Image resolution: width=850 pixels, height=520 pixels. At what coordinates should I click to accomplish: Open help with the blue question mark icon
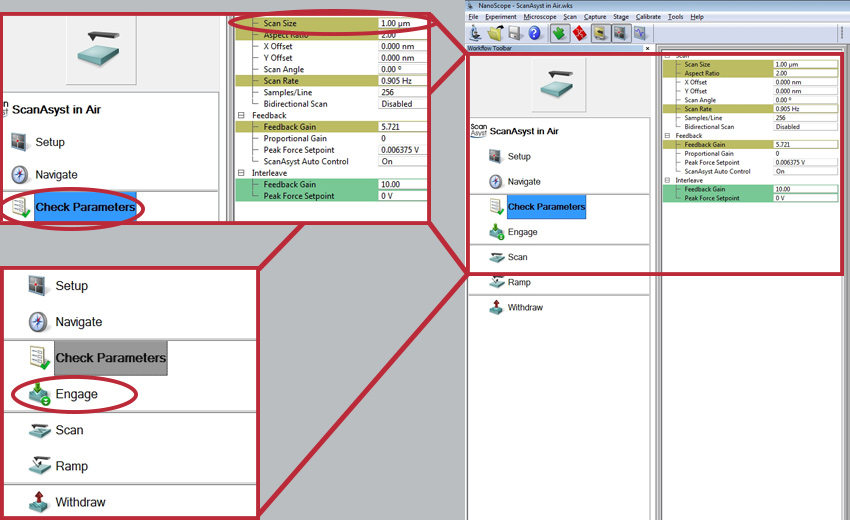click(x=534, y=33)
